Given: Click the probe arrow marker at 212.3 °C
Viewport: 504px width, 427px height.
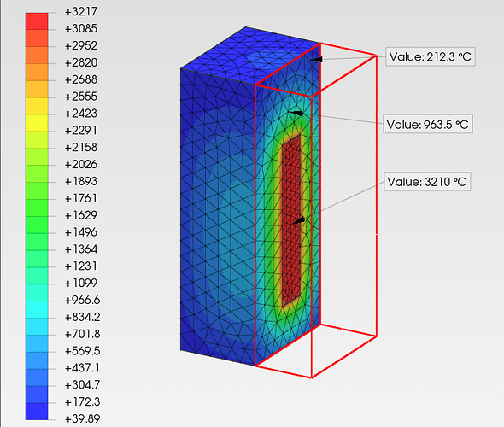Looking at the screenshot, I should click(317, 59).
